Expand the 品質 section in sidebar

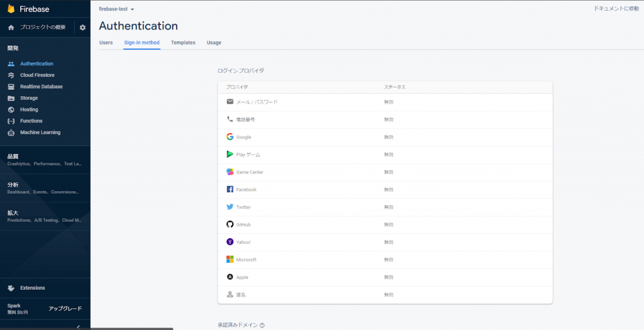45,160
